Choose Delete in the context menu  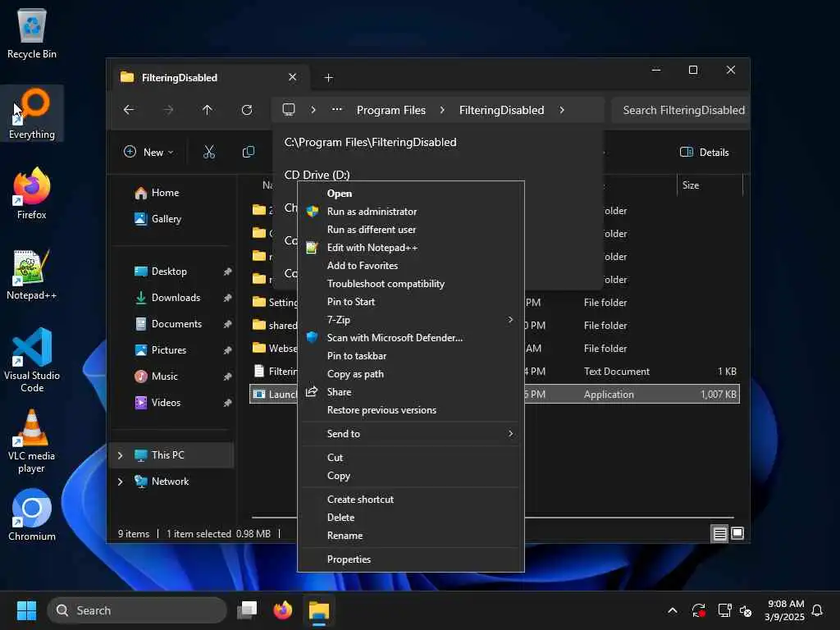pos(410,518)
